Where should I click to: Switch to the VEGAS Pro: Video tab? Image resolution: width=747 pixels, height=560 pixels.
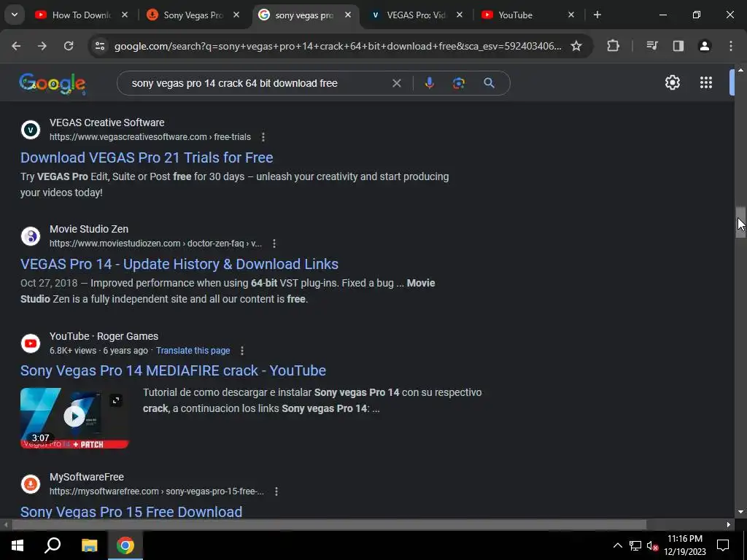[416, 15]
